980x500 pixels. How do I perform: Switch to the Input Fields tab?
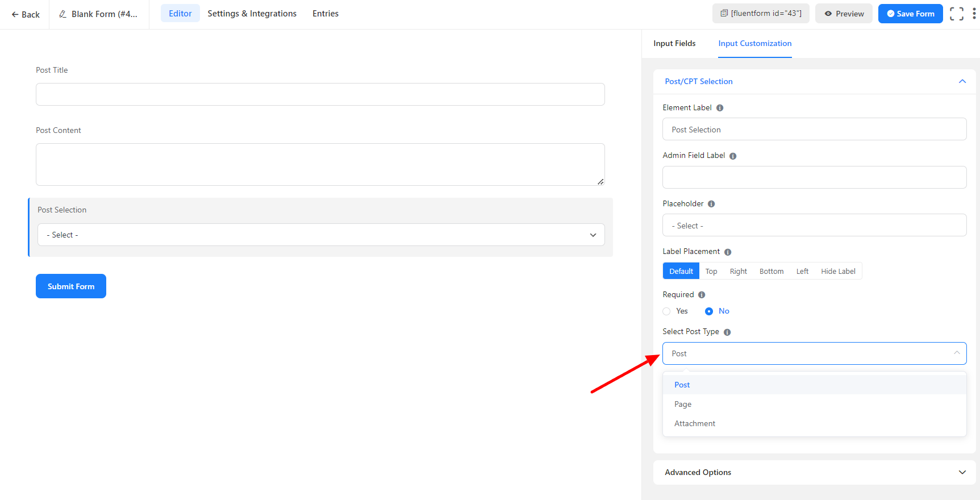pyautogui.click(x=674, y=44)
